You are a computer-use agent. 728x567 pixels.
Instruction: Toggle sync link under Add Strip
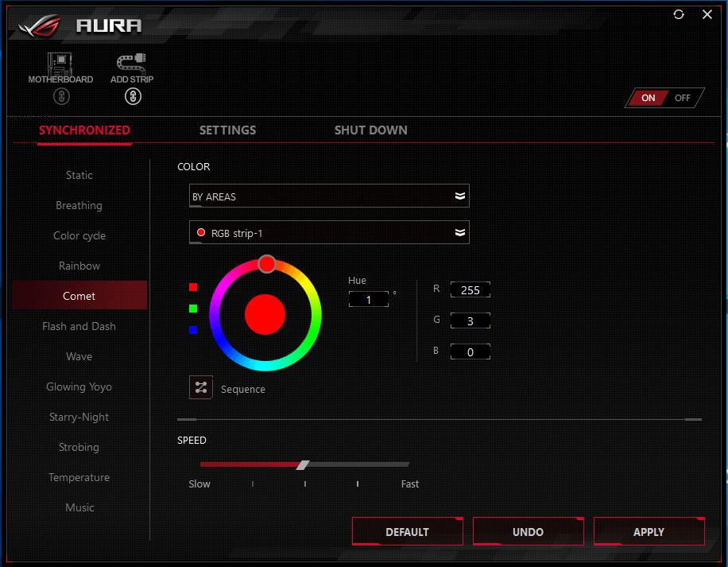click(133, 96)
